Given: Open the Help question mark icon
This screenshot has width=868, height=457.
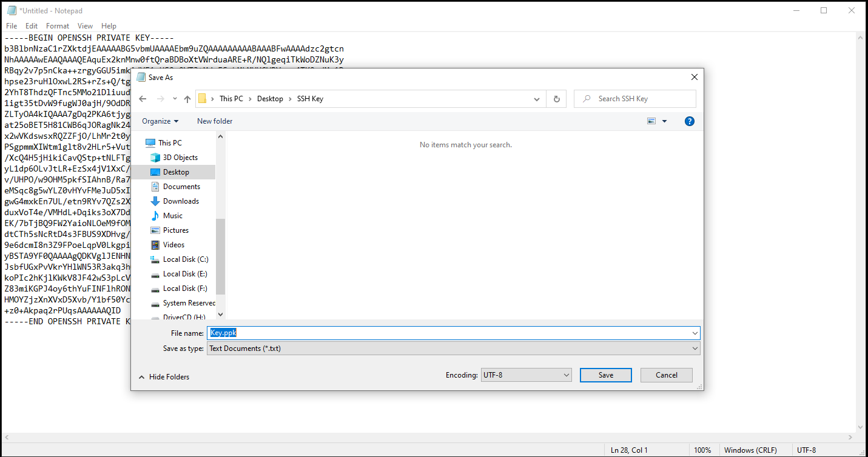Looking at the screenshot, I should (689, 121).
